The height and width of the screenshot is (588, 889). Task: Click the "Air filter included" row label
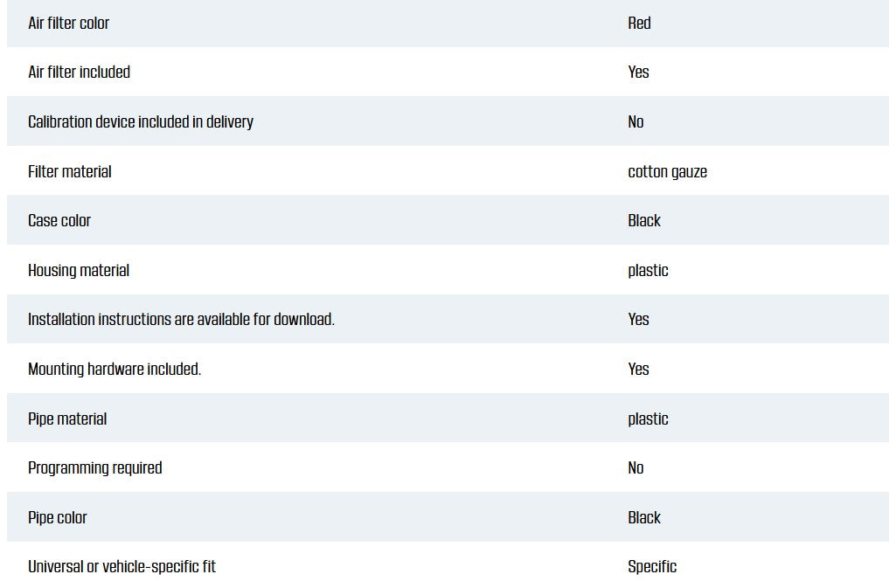click(x=79, y=73)
